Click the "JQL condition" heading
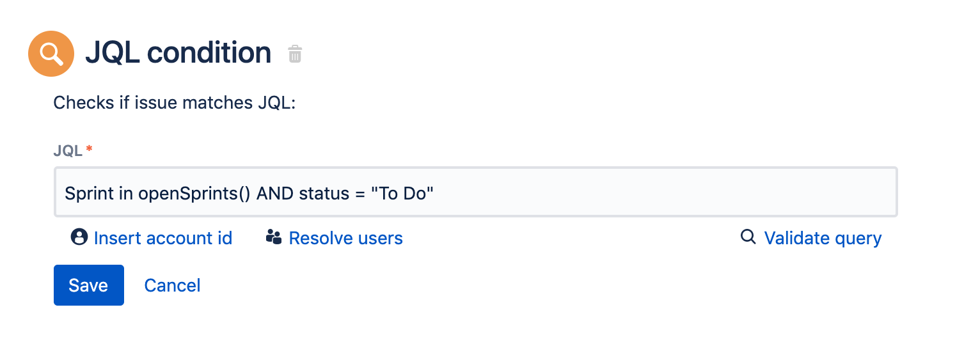This screenshot has height=344, width=980. [x=178, y=53]
